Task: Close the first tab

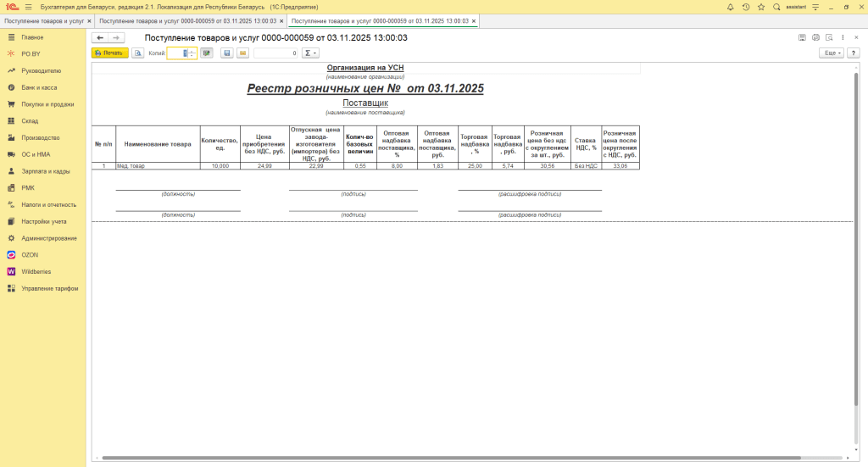Action: pos(89,21)
